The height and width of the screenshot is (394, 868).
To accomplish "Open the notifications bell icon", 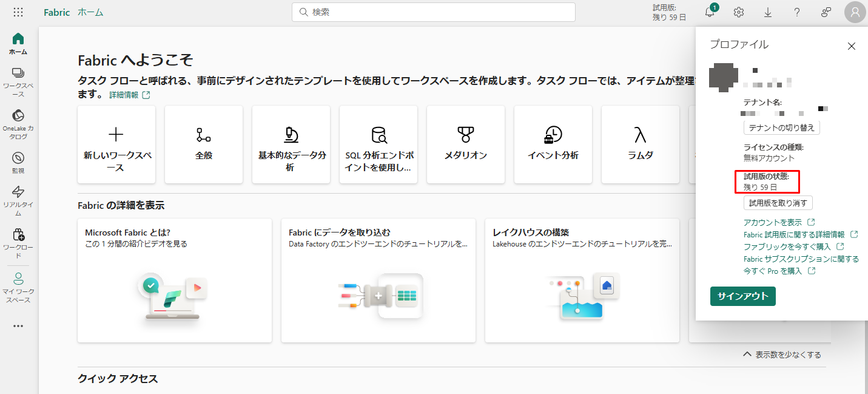I will coord(709,12).
